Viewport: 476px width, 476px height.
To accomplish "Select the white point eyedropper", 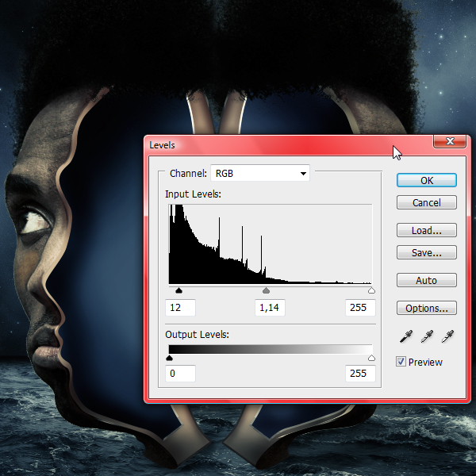I will click(447, 336).
